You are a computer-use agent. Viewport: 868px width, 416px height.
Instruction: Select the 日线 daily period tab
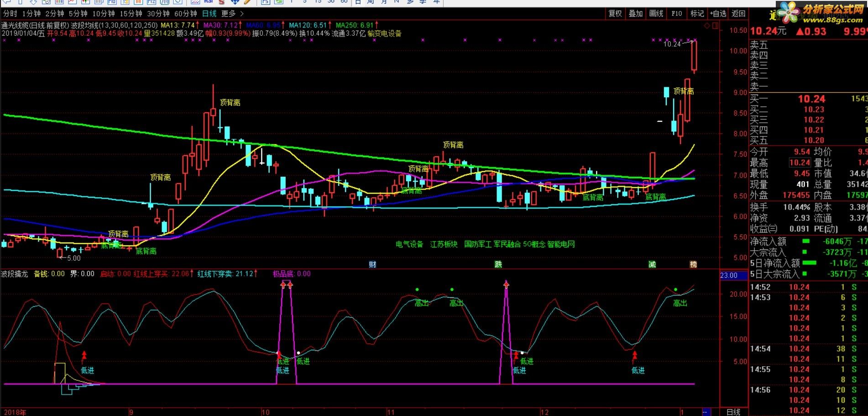point(209,14)
